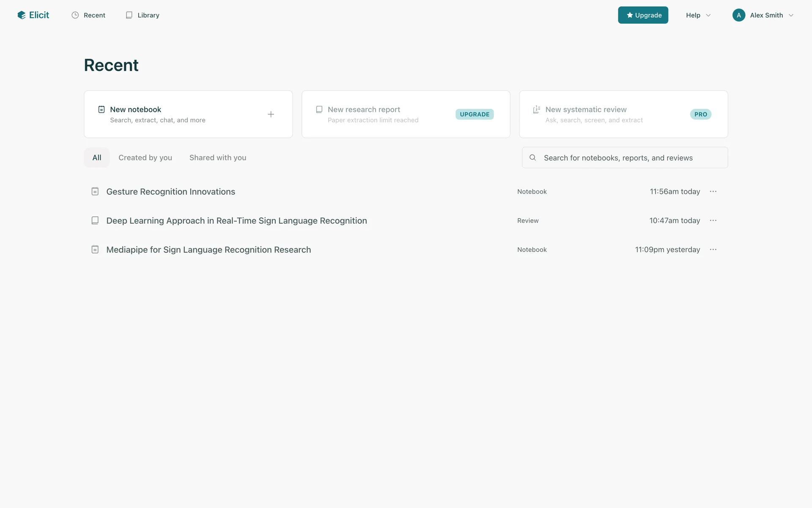Open three-dot menu for Deep Learning review

(x=713, y=221)
